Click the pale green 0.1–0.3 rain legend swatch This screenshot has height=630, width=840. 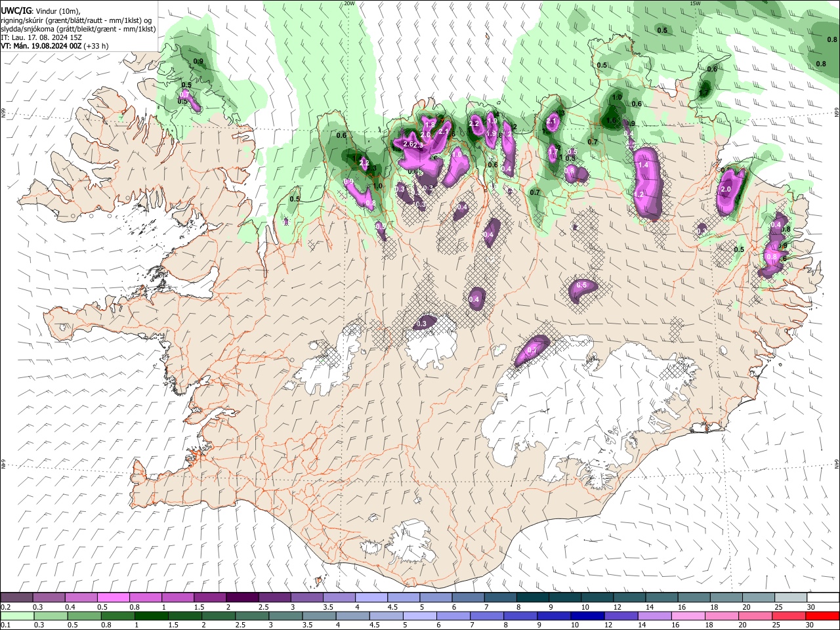point(17,616)
